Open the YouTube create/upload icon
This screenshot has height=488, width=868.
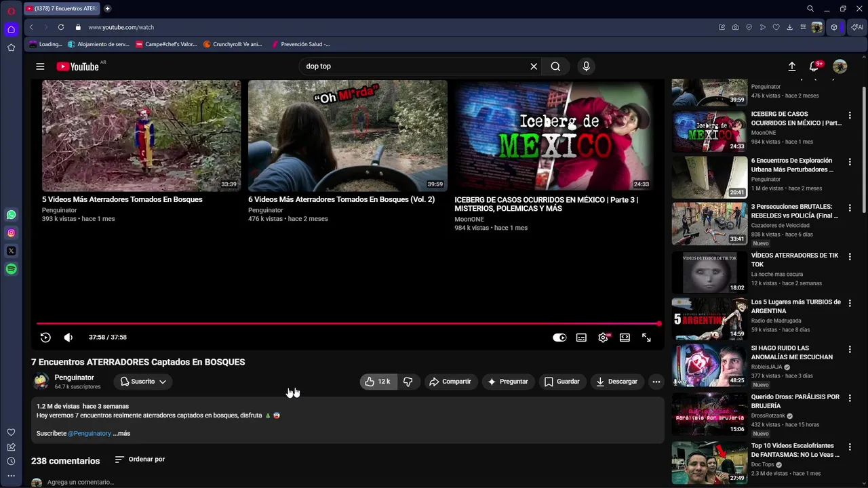coord(791,66)
